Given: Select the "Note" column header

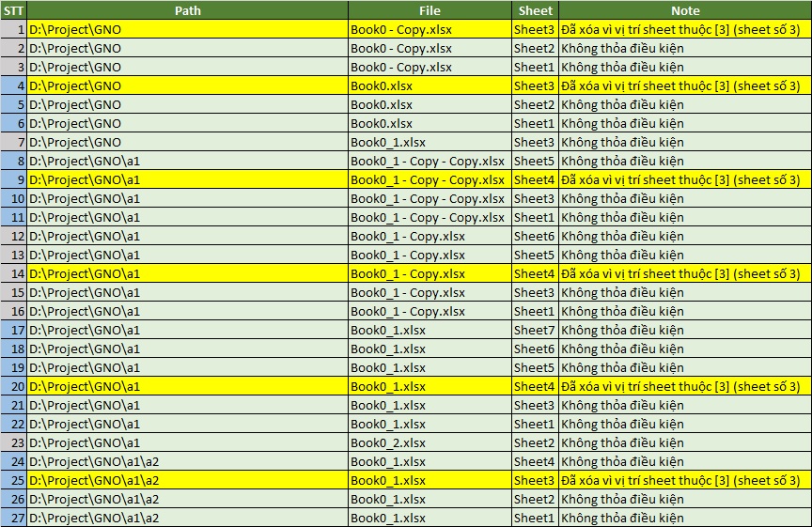Looking at the screenshot, I should point(685,10).
